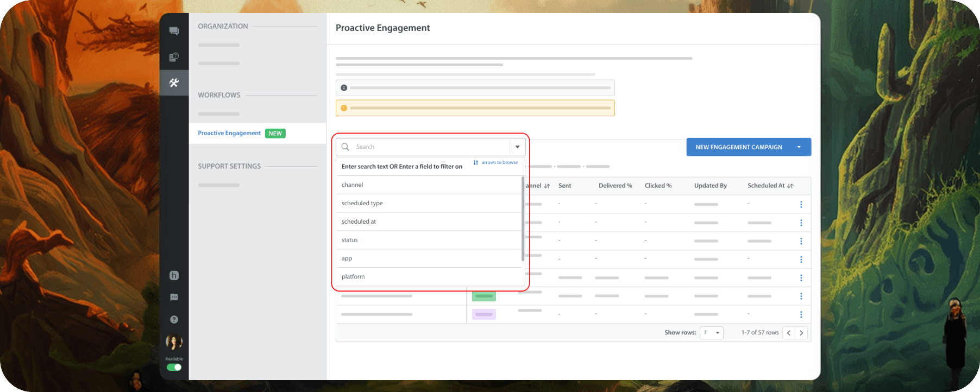Open sixth row three-dot actions menu
This screenshot has width=980, height=392.
click(801, 296)
